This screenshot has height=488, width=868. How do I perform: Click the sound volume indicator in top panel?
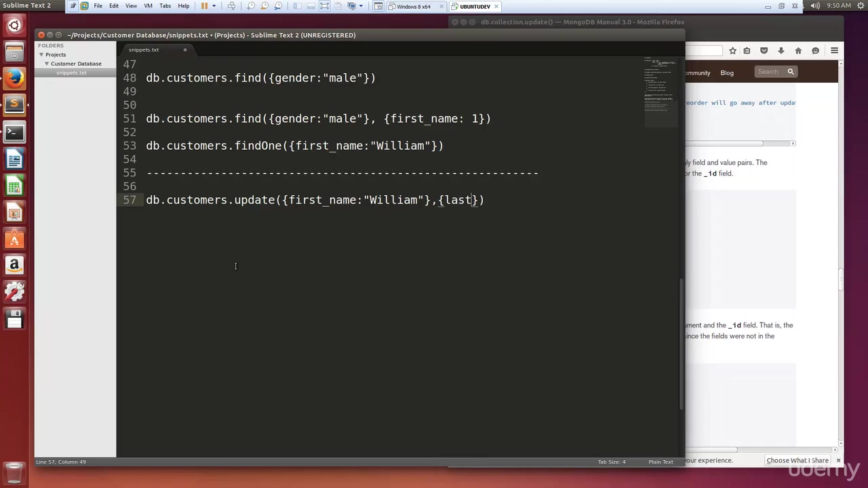click(x=815, y=6)
